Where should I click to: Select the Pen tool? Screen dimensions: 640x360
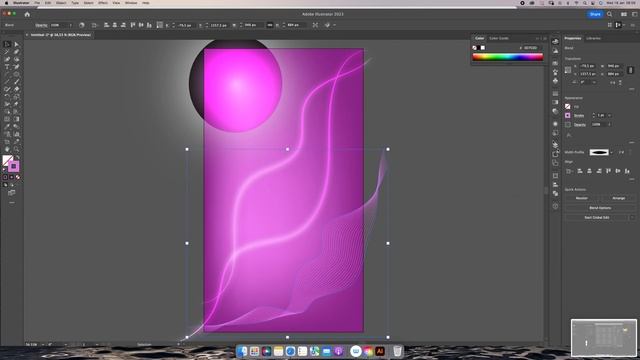point(7,59)
